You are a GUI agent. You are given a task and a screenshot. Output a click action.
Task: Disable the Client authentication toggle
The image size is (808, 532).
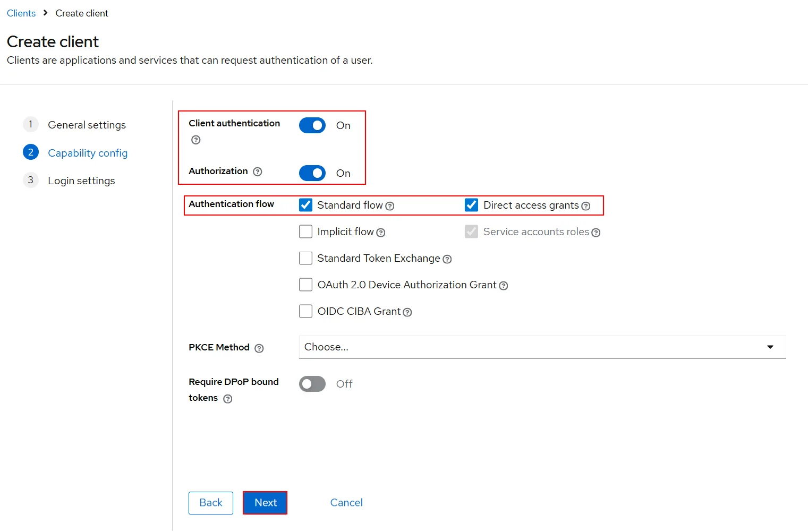click(x=312, y=125)
